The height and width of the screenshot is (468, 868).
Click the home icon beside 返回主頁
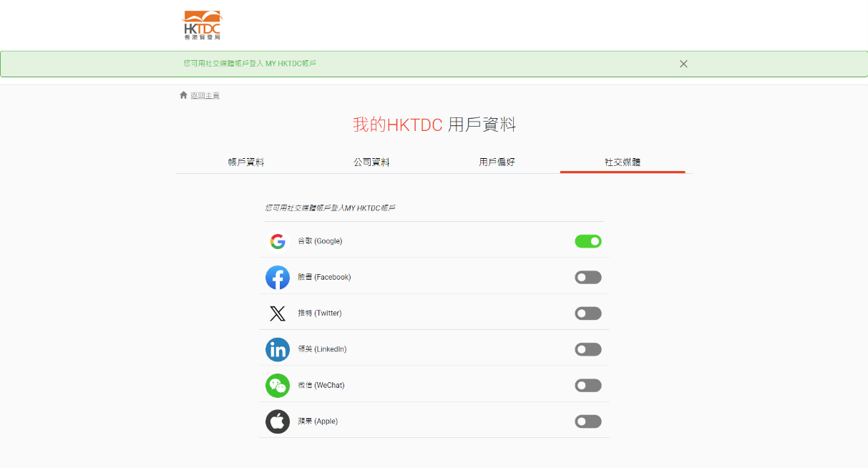tap(183, 95)
